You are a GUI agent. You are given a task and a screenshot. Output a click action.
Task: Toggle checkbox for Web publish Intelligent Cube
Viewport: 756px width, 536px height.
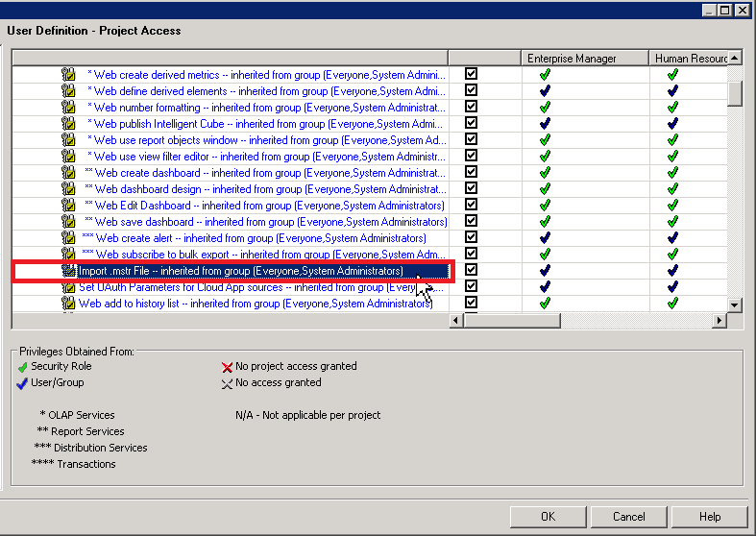click(471, 123)
